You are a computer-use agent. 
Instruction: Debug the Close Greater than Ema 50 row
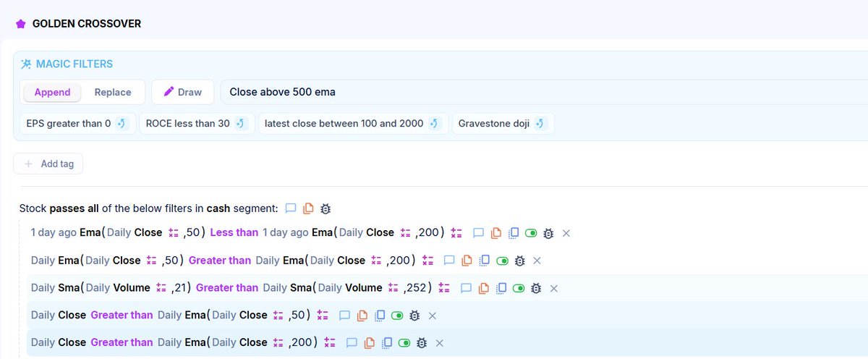[414, 316]
